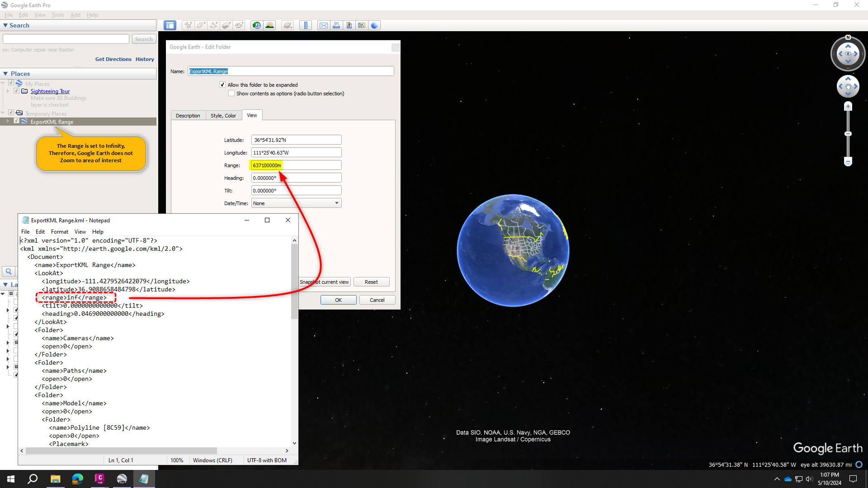Viewport: 868px width, 488px height.
Task: Expand the ExportKML Range tree item
Action: 7,121
